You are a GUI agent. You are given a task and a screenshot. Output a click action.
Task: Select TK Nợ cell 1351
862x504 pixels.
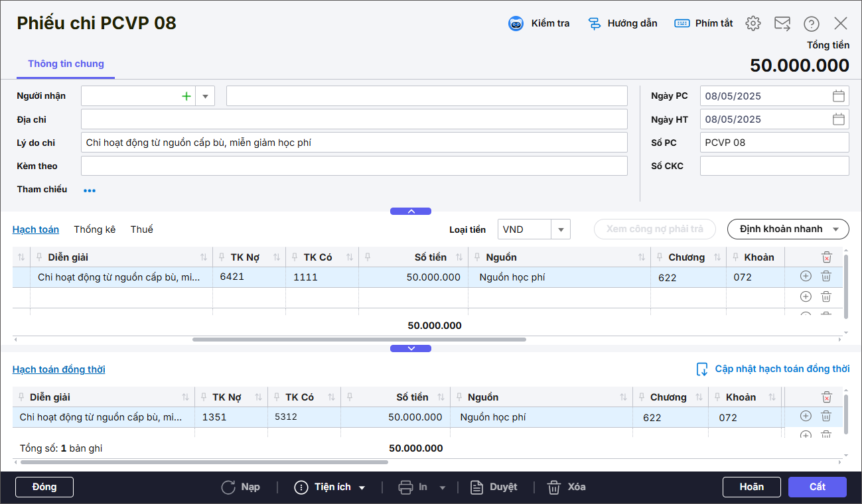(231, 417)
